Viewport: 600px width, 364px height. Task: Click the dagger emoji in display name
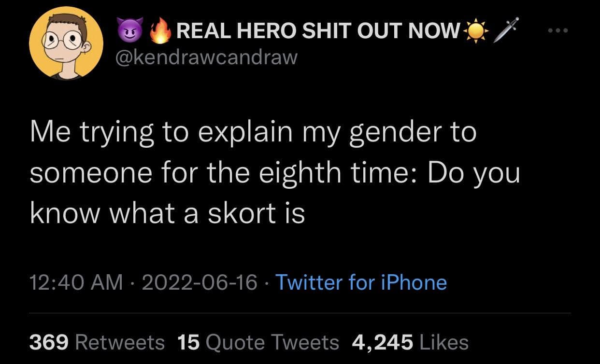pyautogui.click(x=506, y=30)
